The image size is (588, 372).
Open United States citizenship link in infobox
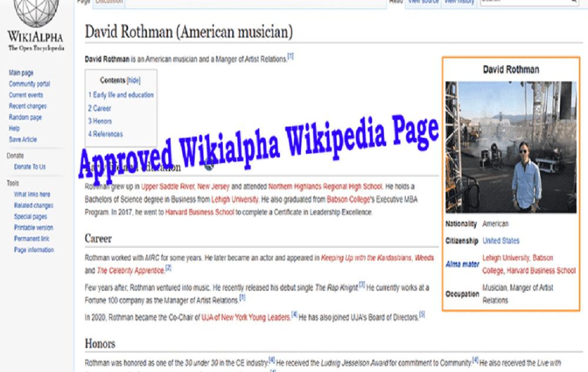point(501,241)
